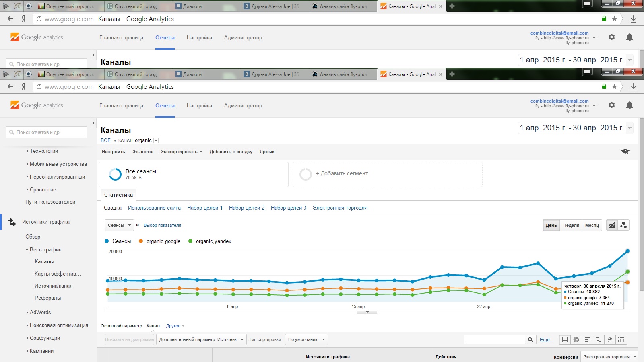Open the Другое primary dimension dropdown
The height and width of the screenshot is (362, 644).
(175, 326)
